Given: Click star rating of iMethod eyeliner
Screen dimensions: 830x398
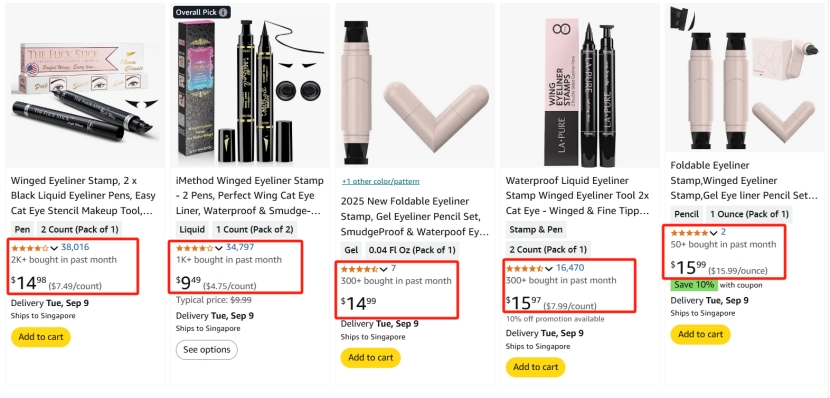Looking at the screenshot, I should click(x=195, y=247).
